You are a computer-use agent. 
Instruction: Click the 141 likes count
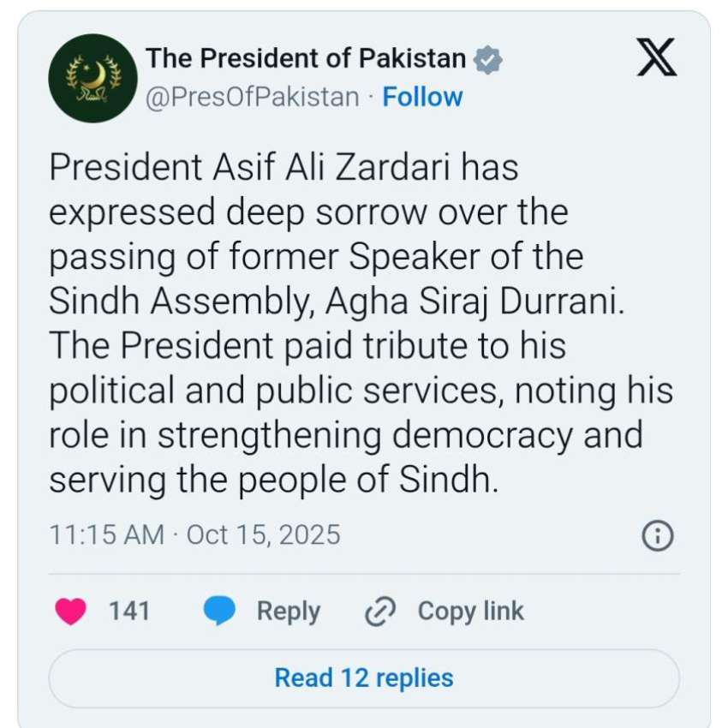(x=129, y=612)
